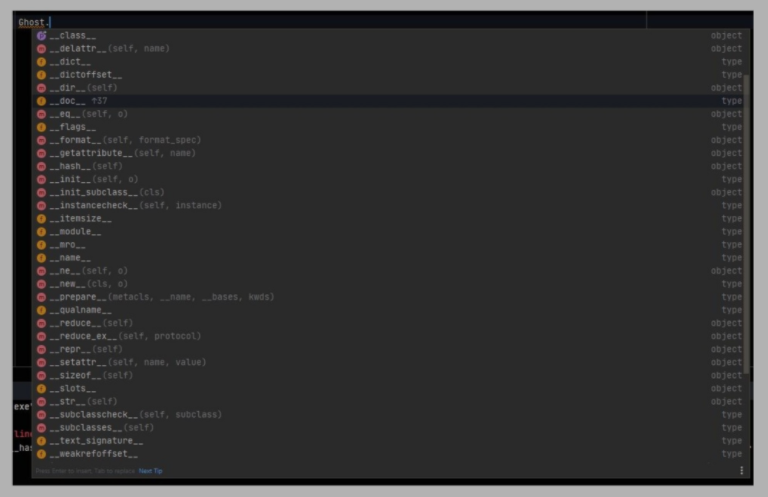
Task: Click the field icon beside __dict__
Action: tap(41, 62)
